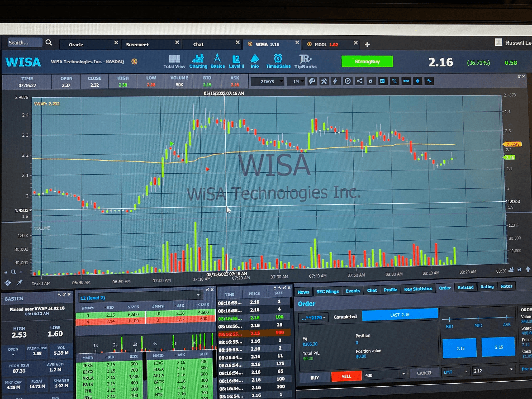This screenshot has width=532, height=399.
Task: Click the share chart icon
Action: click(359, 81)
